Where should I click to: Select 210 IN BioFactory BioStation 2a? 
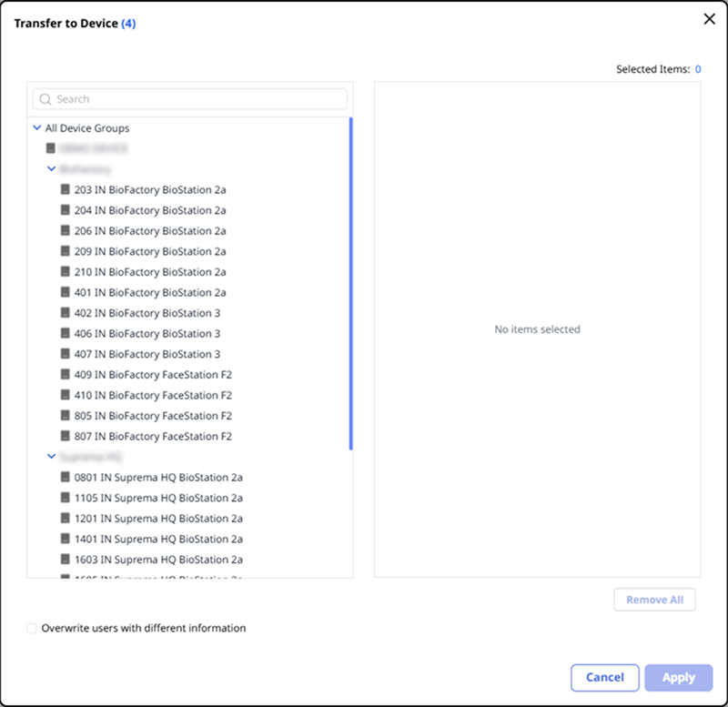pyautogui.click(x=150, y=272)
